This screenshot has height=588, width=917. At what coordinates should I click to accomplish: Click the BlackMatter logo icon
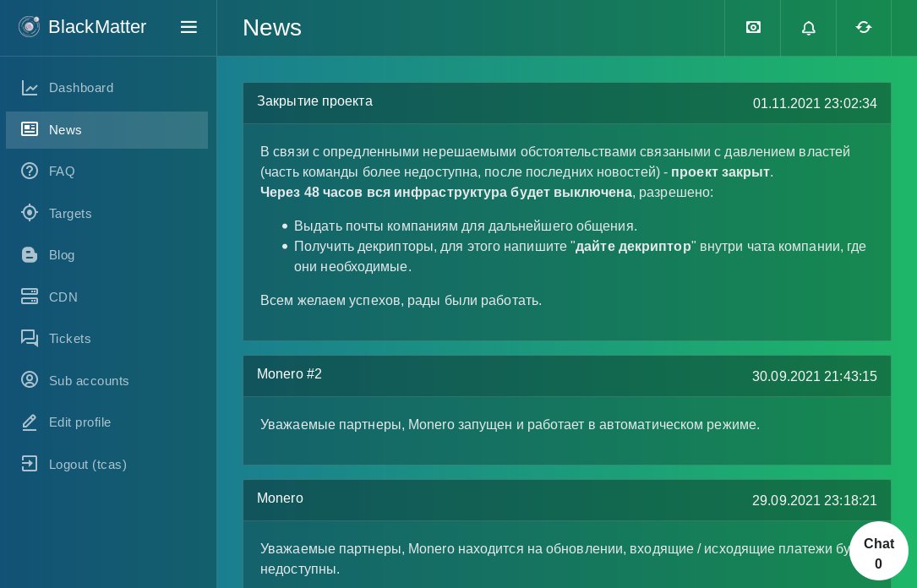[x=29, y=27]
